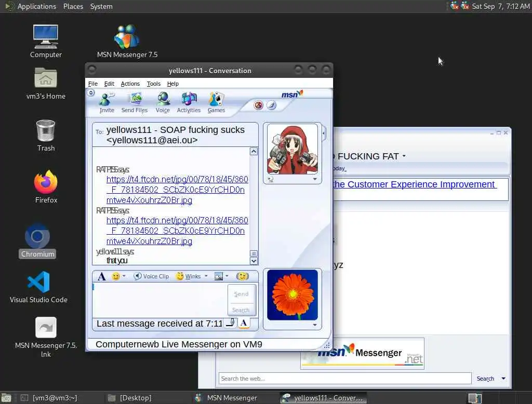The width and height of the screenshot is (532, 404).
Task: Open the File menu
Action: tap(92, 84)
